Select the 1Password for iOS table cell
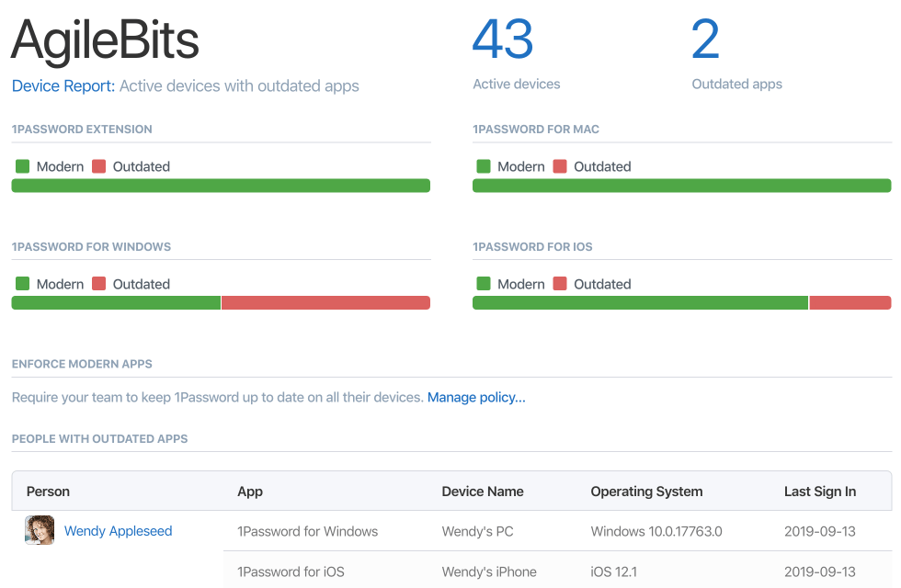 tap(291, 571)
